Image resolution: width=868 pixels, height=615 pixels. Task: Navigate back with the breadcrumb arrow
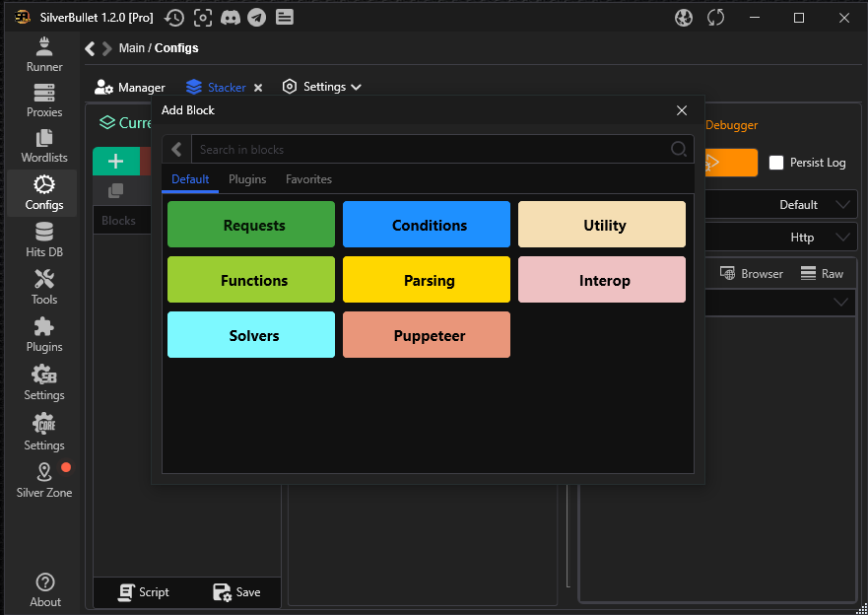pos(90,48)
